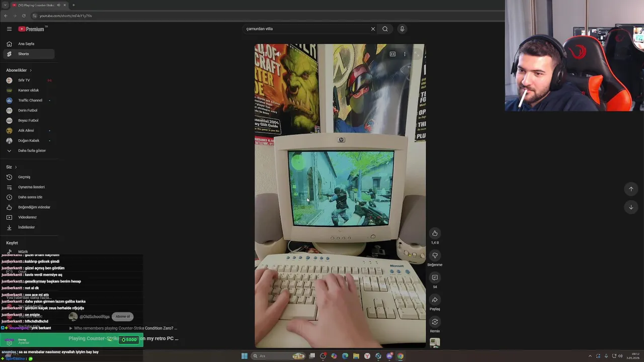644x362 pixels.
Task: Open a new browser tab
Action: coord(73,5)
